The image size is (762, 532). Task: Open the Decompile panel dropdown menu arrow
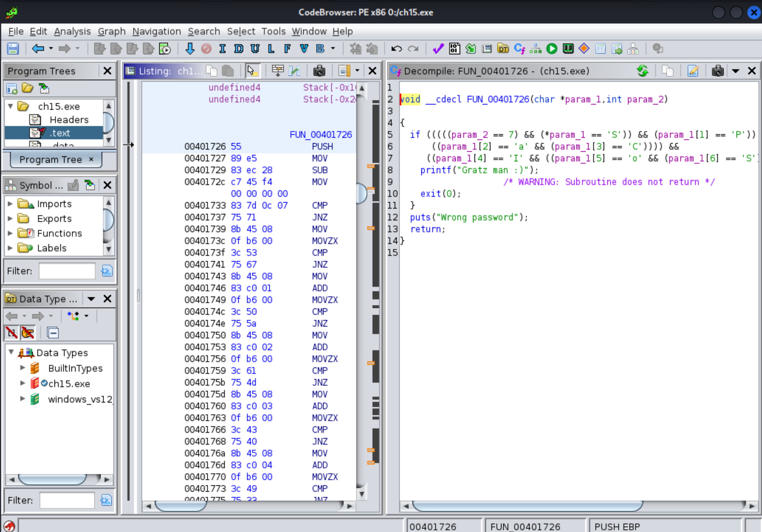[x=735, y=71]
